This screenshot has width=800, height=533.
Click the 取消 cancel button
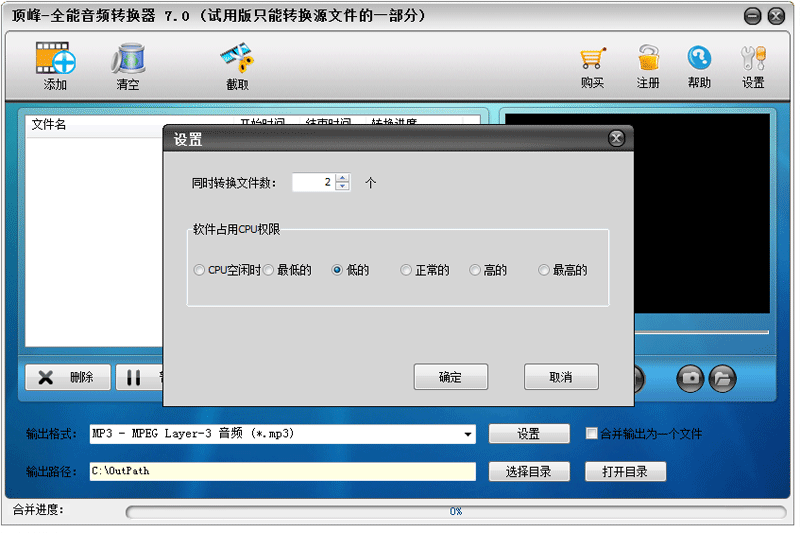pos(561,377)
